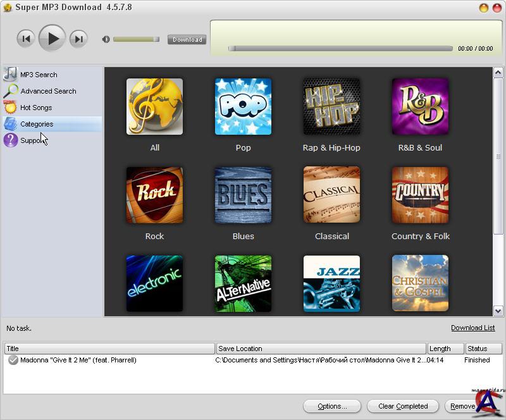Skip to the previous track
The width and height of the screenshot is (506, 420).
point(25,39)
